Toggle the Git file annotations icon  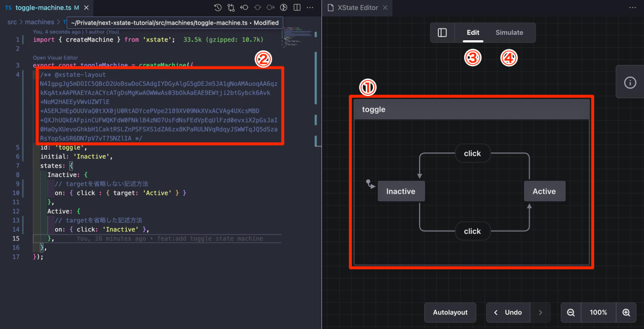[x=283, y=8]
